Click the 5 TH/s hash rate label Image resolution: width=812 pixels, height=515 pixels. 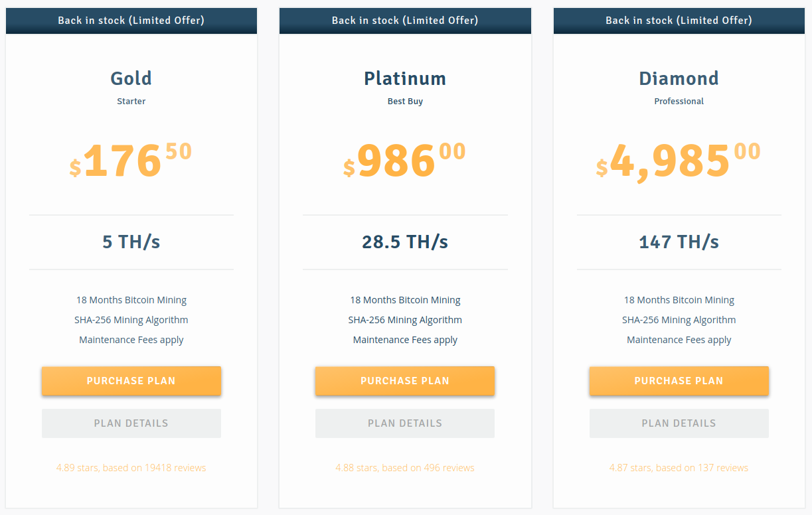(x=131, y=242)
